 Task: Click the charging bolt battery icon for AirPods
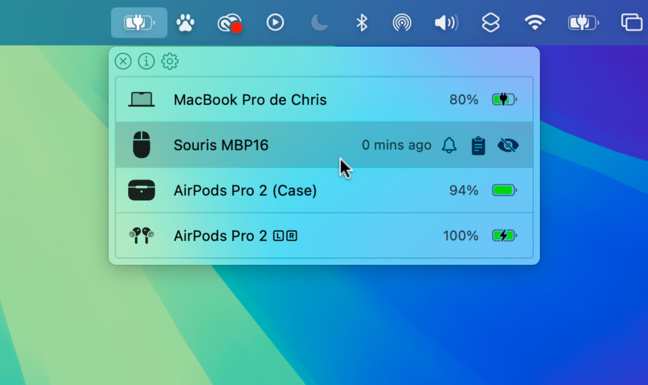point(504,235)
